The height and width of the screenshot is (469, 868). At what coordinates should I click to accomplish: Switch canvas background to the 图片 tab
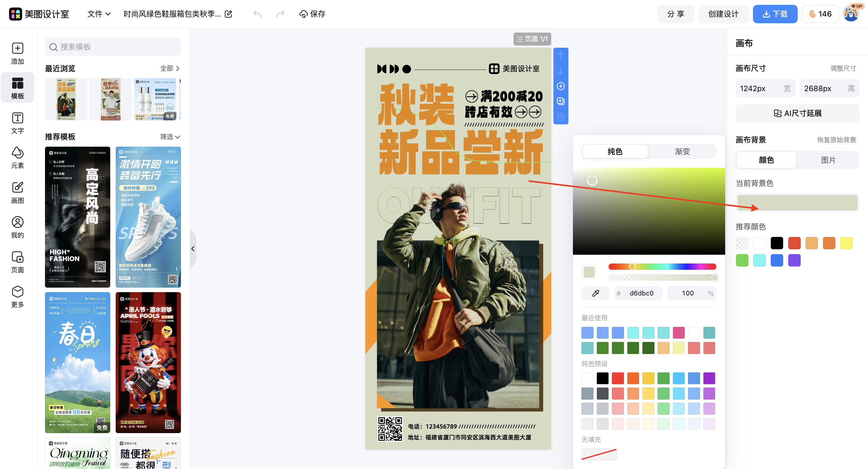[x=828, y=160]
